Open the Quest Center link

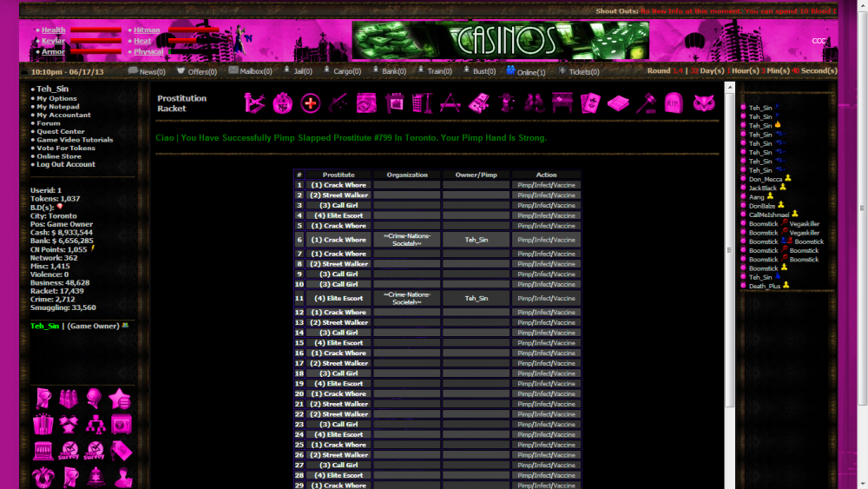click(60, 131)
